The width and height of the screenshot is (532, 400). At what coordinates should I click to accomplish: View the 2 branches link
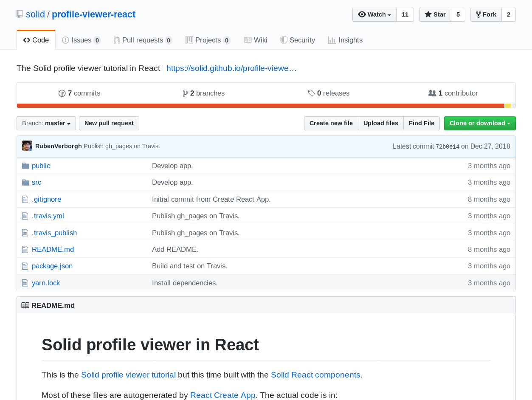tap(204, 93)
